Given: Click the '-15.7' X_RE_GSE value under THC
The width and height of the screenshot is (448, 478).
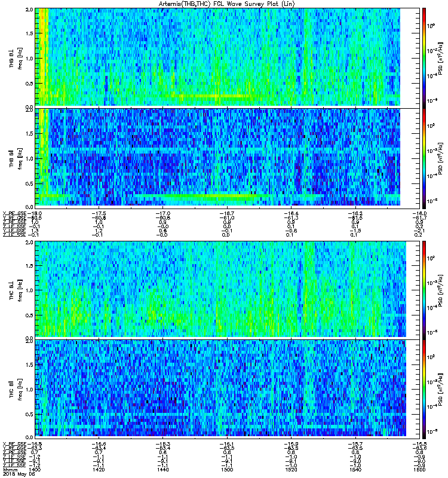Looking at the screenshot, I should coord(355,444).
